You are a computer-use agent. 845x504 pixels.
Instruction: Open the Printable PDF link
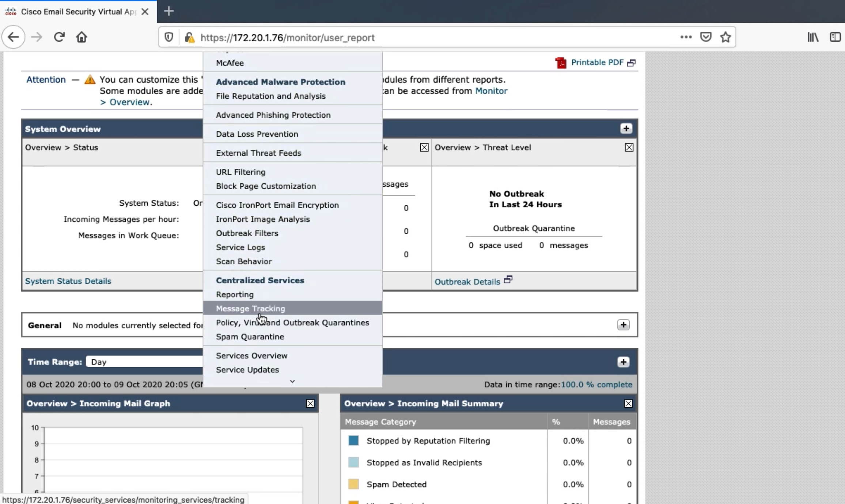(597, 62)
